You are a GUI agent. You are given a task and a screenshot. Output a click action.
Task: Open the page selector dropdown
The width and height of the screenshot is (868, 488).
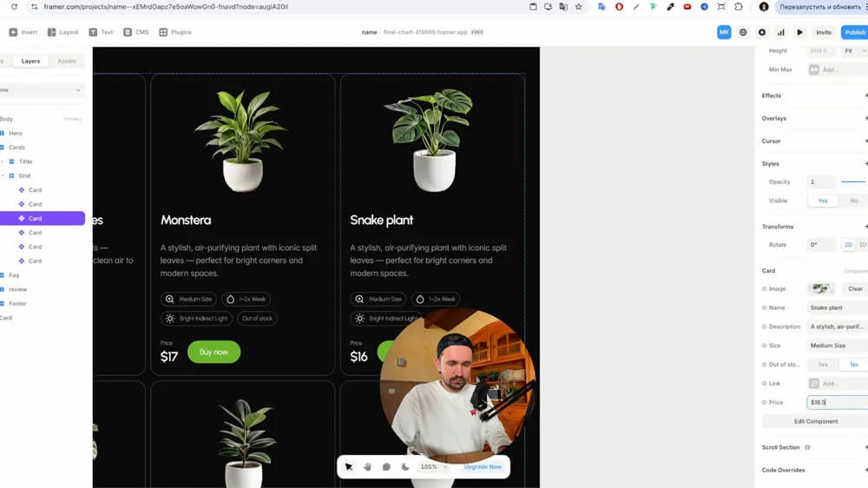pos(42,89)
